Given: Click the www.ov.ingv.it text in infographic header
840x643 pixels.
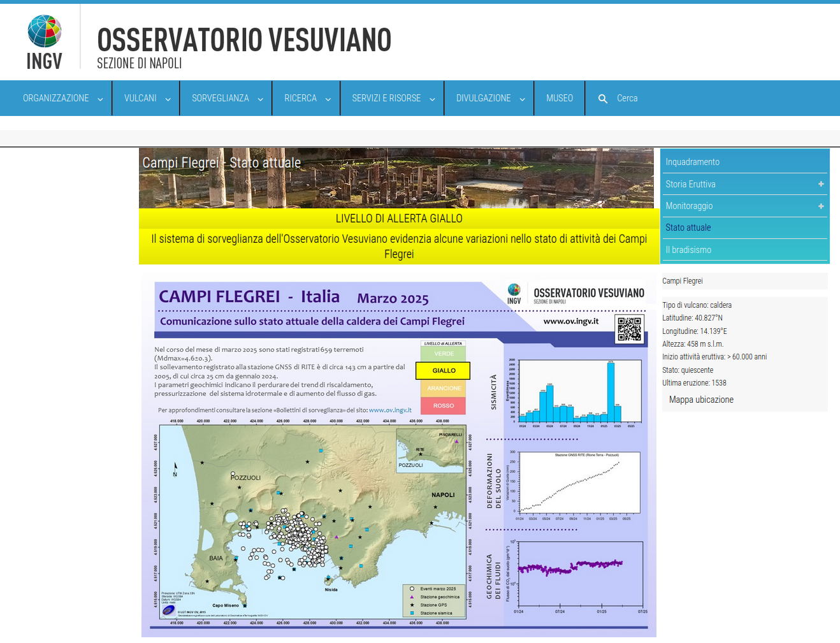Looking at the screenshot, I should point(571,321).
